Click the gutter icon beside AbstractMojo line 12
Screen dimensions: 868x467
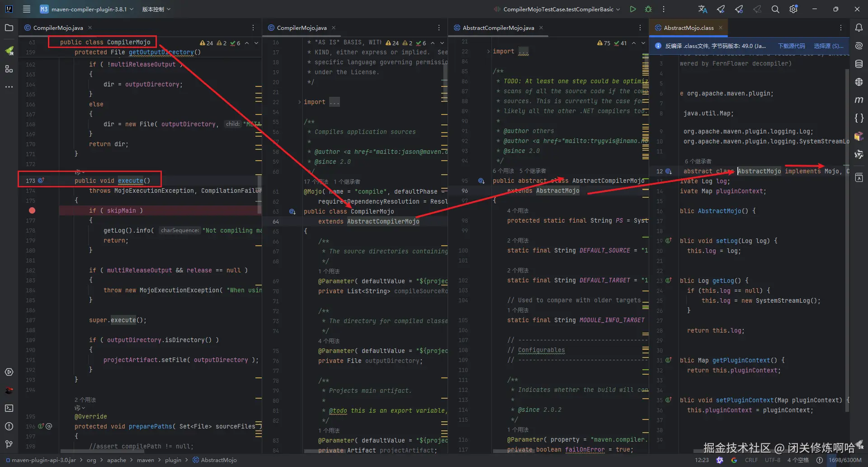tap(669, 171)
